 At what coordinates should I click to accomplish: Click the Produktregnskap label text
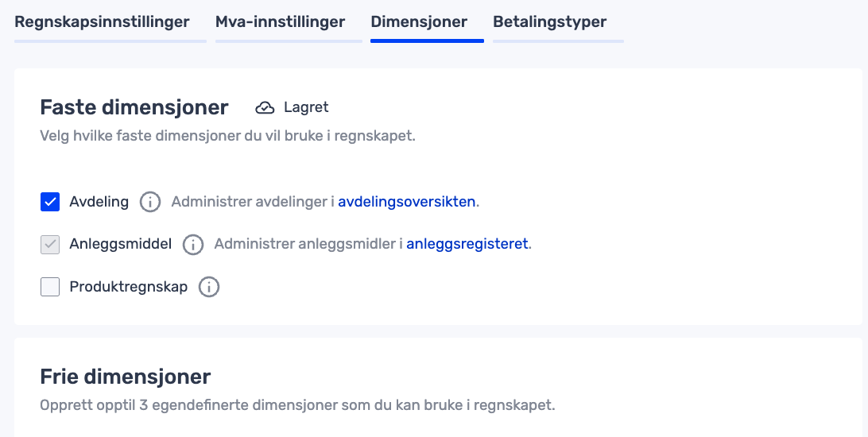(x=129, y=287)
